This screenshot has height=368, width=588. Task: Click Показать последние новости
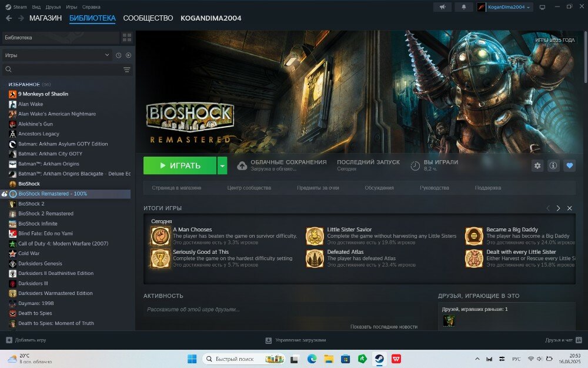(x=383, y=327)
